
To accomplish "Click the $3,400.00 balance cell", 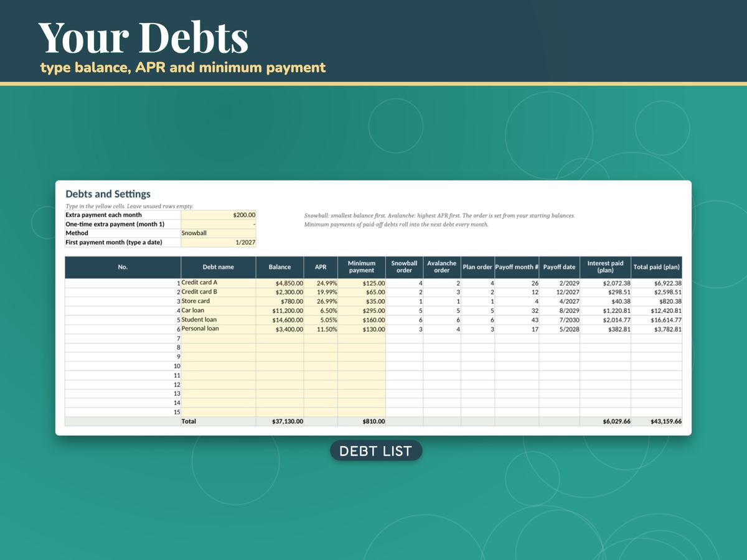I will tap(280, 329).
